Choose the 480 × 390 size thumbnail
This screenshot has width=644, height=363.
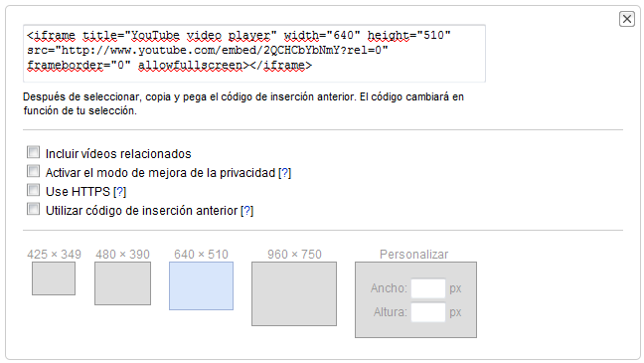(x=123, y=283)
